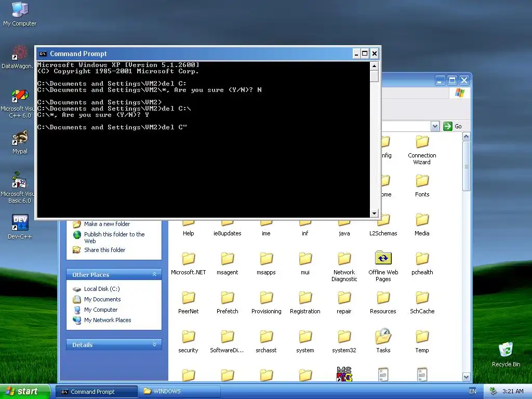The image size is (532, 399).
Task: Click Explorer window scroll up arrow
Action: pyautogui.click(x=466, y=137)
